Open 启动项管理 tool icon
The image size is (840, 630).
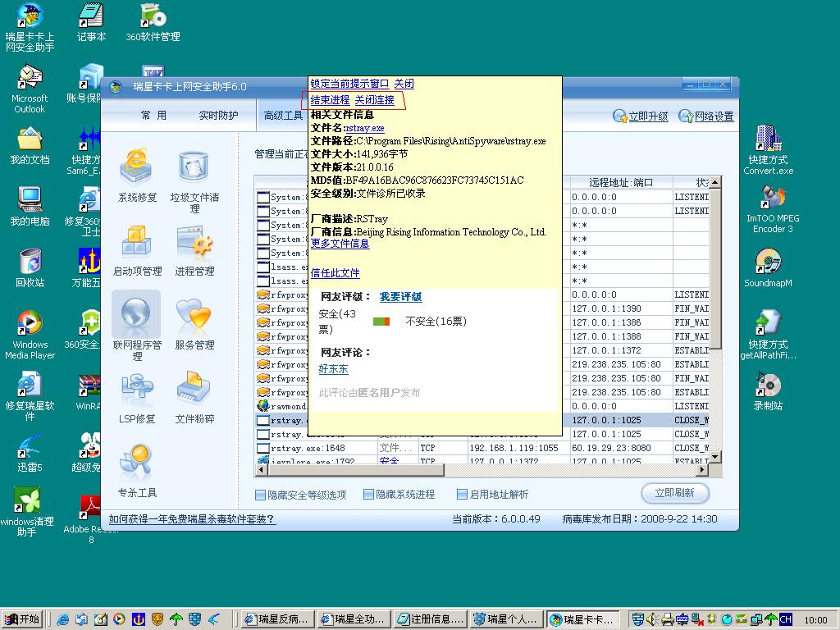coord(137,242)
